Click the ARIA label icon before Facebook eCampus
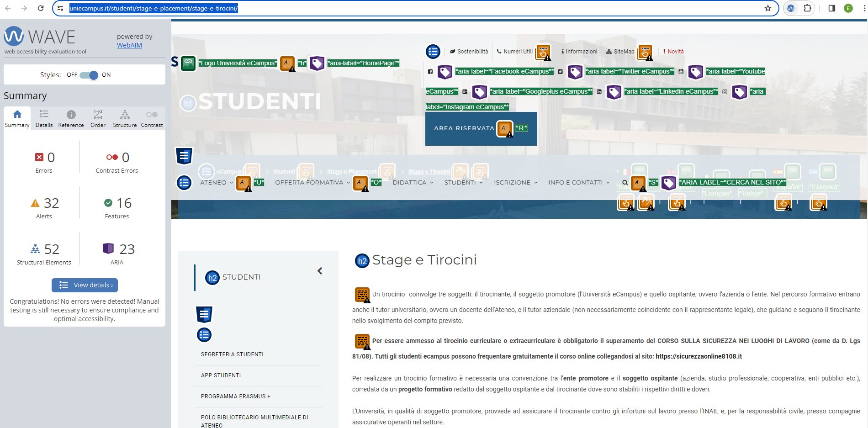The image size is (868, 428). pos(445,72)
